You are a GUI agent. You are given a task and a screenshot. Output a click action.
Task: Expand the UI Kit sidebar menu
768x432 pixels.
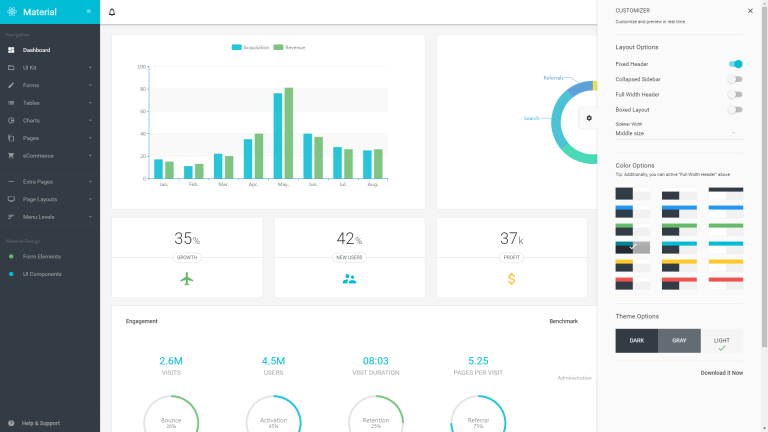tap(50, 68)
